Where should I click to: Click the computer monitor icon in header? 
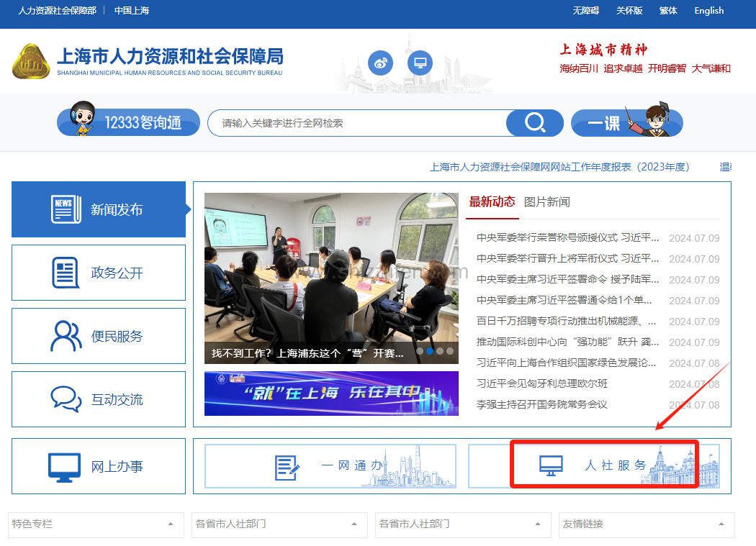point(420,63)
